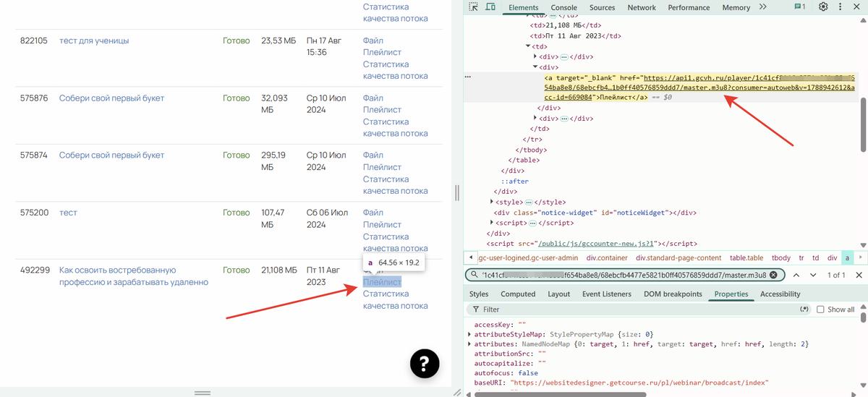Close the DOM search bar
The image size is (868, 397).
pos(859,276)
